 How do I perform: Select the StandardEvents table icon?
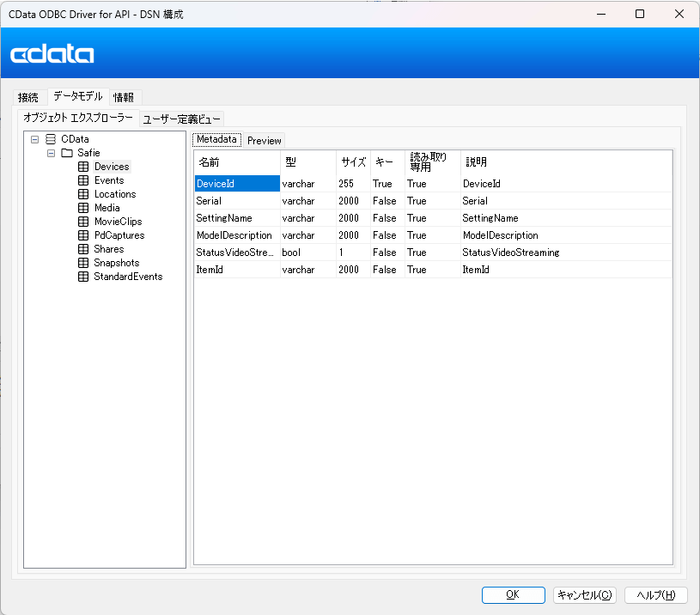(83, 277)
